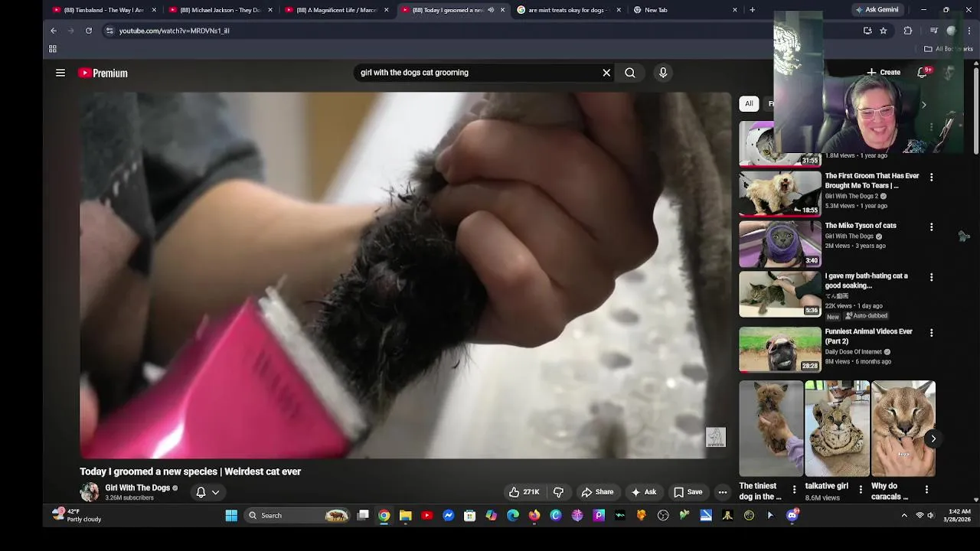Open Why do caracals Short
The image size is (980, 551).
[903, 429]
